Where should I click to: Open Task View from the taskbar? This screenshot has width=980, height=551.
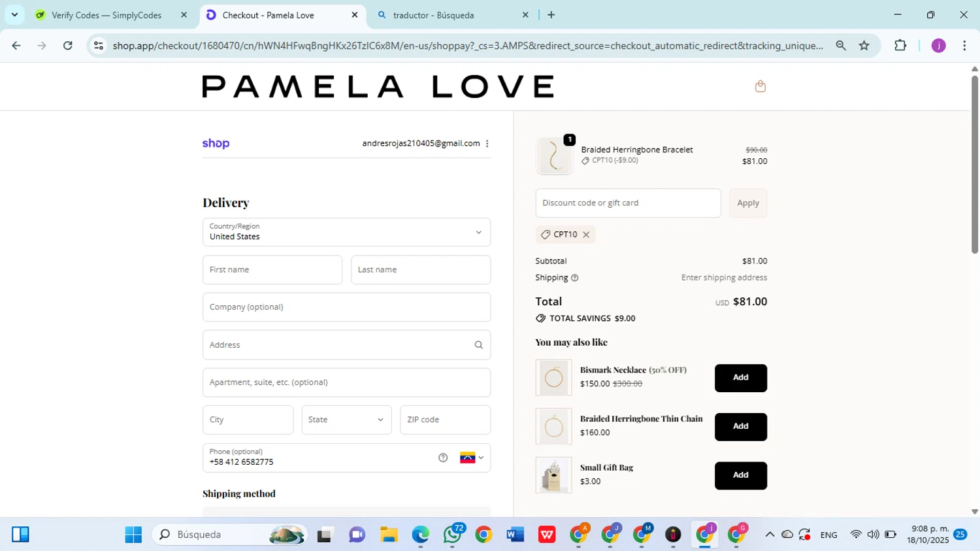[x=325, y=535]
